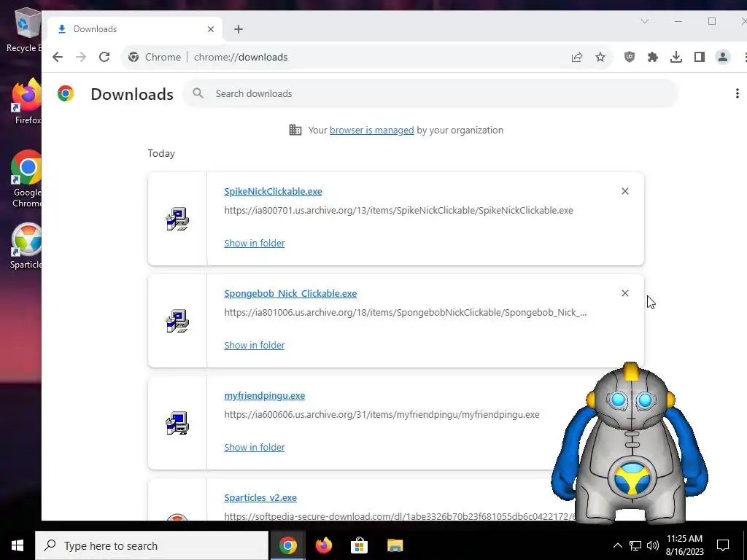This screenshot has height=560, width=747.
Task: Click the SpikeNickClickable archive.org source URL
Action: pos(398,211)
